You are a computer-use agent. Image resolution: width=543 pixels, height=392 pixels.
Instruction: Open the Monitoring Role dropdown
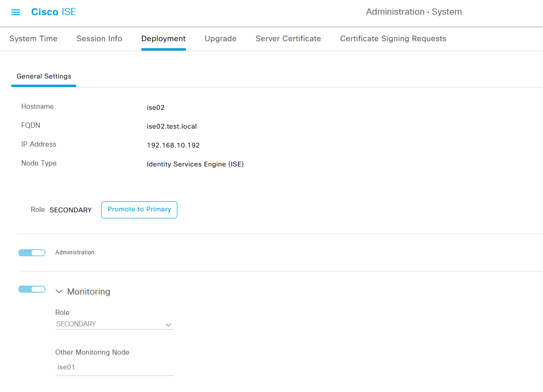point(114,324)
